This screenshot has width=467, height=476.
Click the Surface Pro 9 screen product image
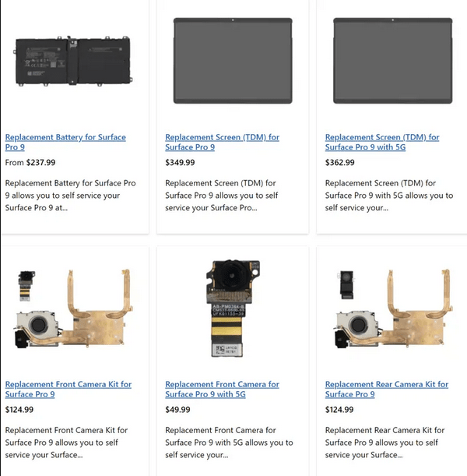pyautogui.click(x=233, y=61)
